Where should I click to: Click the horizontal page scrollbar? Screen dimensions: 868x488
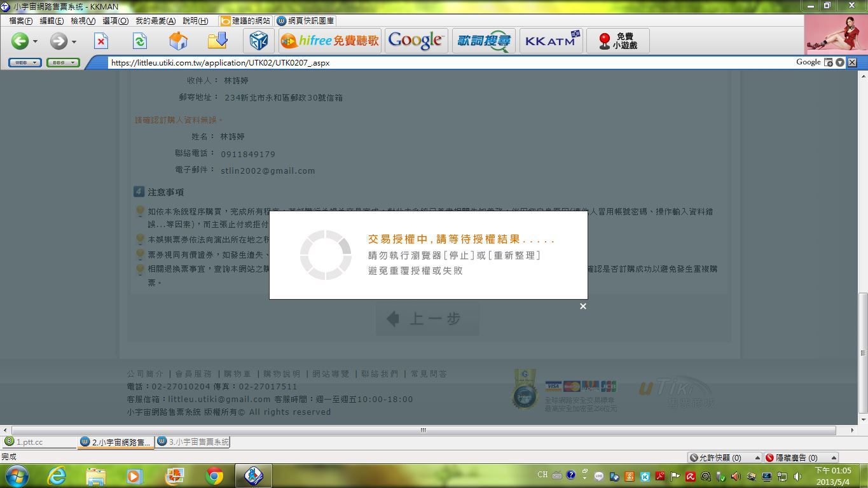pos(423,430)
